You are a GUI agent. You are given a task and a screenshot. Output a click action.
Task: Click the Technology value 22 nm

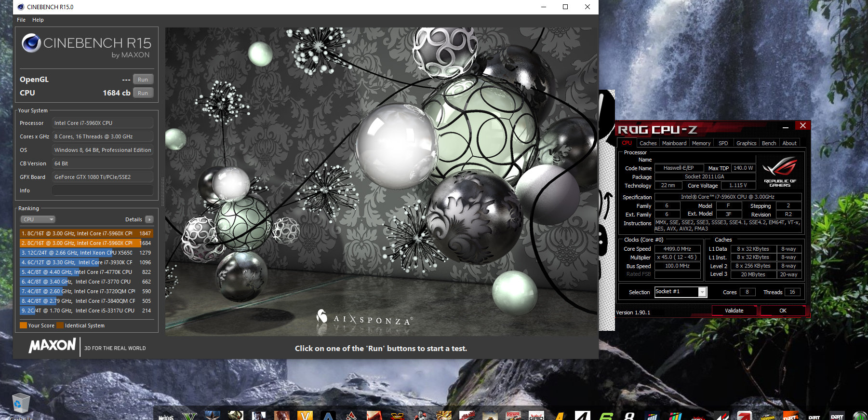point(668,185)
